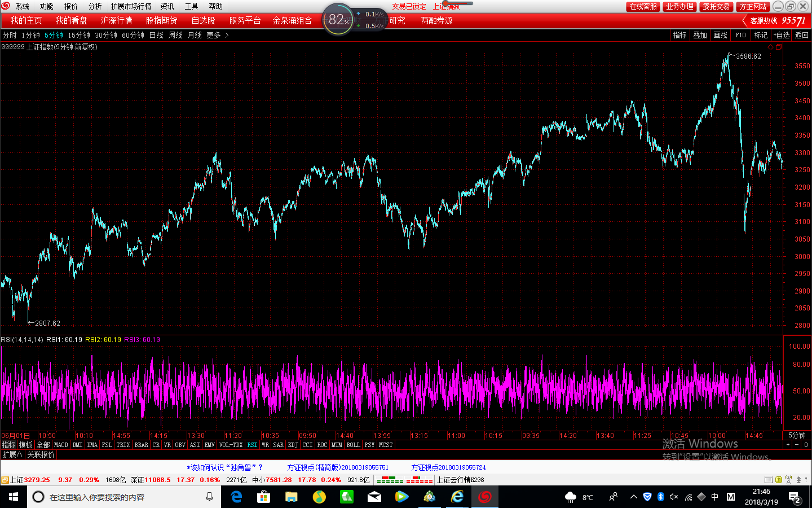Screen dimensions: 812x508
Task: Open the 扩展市场行情 menu
Action: (131, 6)
